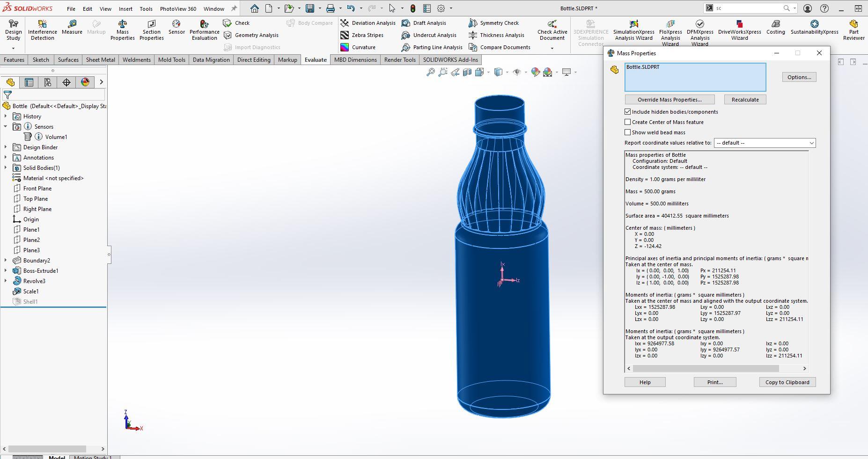Expand the Boundary2 feature
The width and height of the screenshot is (868, 459).
6,261
